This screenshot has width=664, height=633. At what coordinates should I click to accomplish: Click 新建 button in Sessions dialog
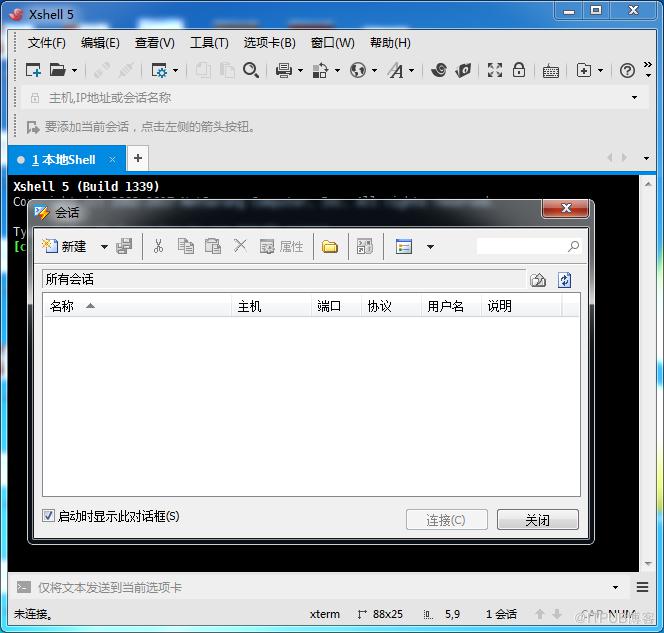coord(65,246)
